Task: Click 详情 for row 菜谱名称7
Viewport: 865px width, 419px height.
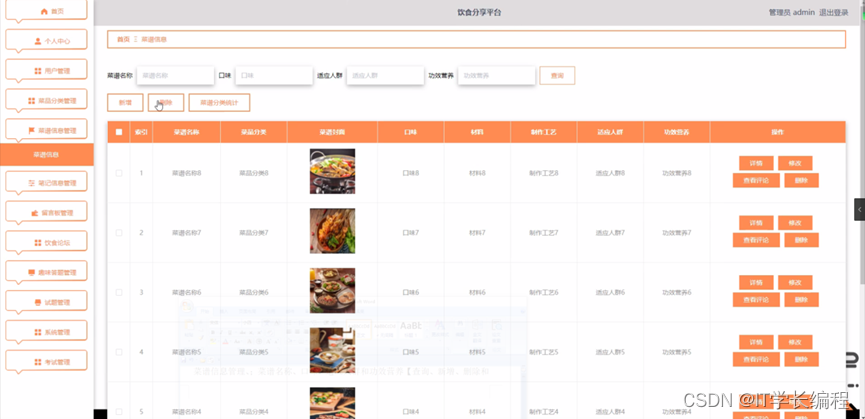Action: pyautogui.click(x=756, y=223)
